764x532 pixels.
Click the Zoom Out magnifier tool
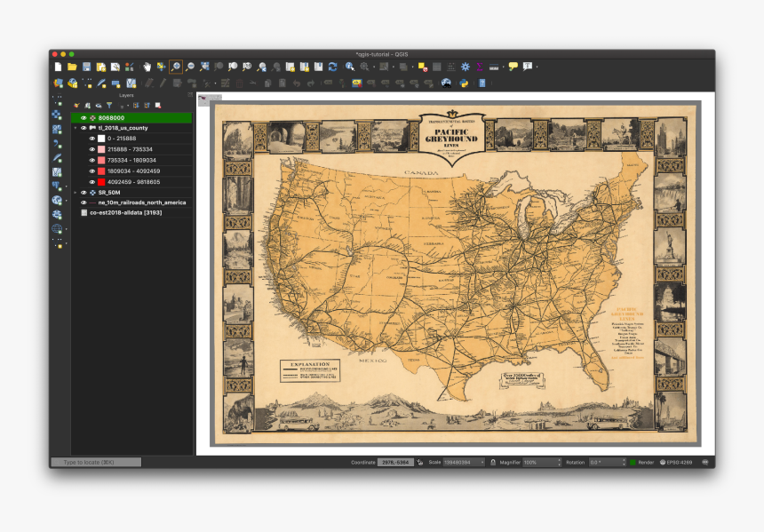click(x=190, y=67)
